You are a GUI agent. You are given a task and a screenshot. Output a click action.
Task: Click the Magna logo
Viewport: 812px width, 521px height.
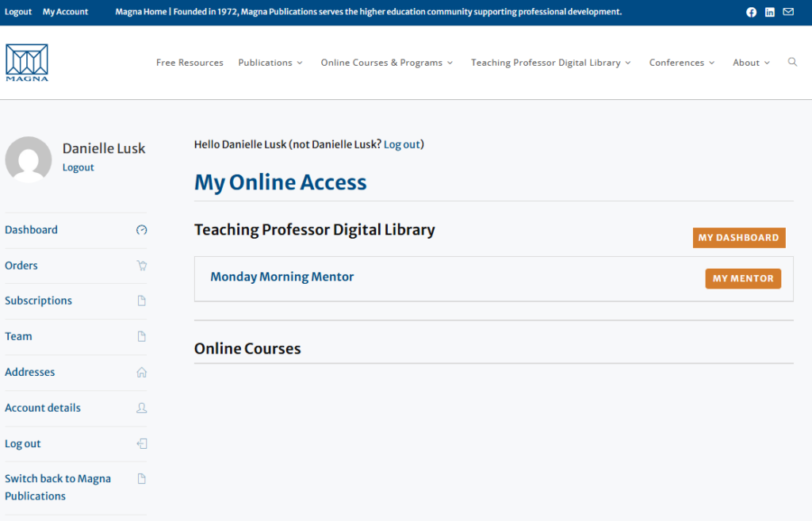(x=27, y=63)
